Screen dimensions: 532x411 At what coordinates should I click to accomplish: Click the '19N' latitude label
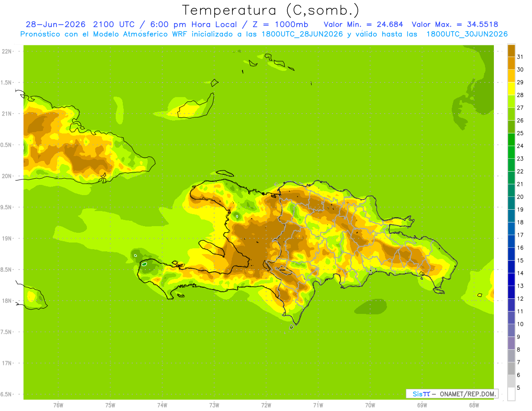point(7,239)
